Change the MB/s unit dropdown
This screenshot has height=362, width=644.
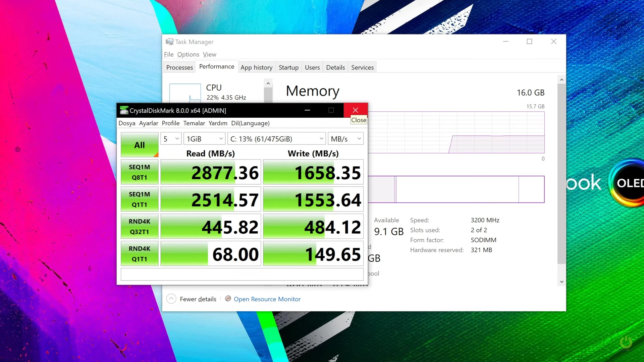coord(345,139)
